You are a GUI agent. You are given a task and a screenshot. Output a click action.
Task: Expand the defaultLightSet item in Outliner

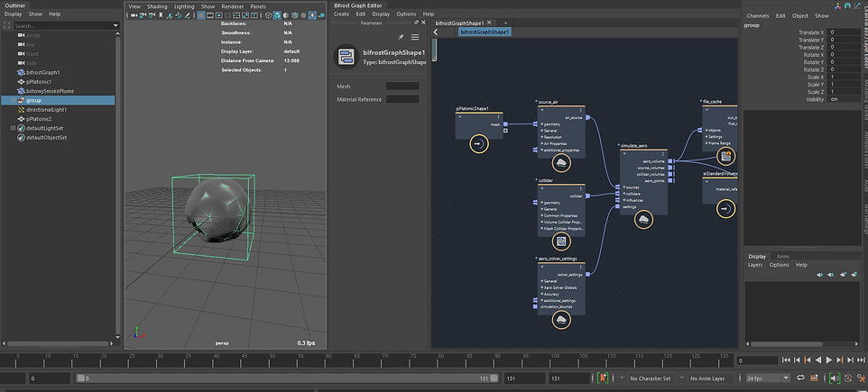[x=13, y=128]
